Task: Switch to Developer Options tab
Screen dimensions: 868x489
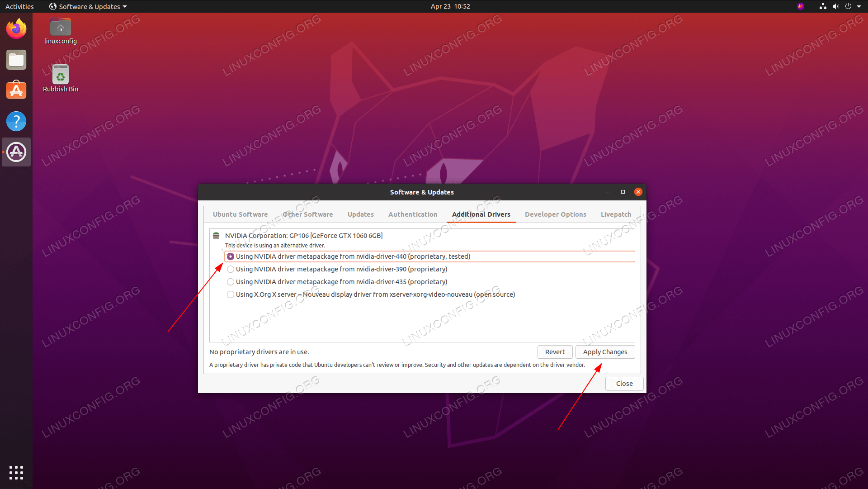Action: point(555,214)
